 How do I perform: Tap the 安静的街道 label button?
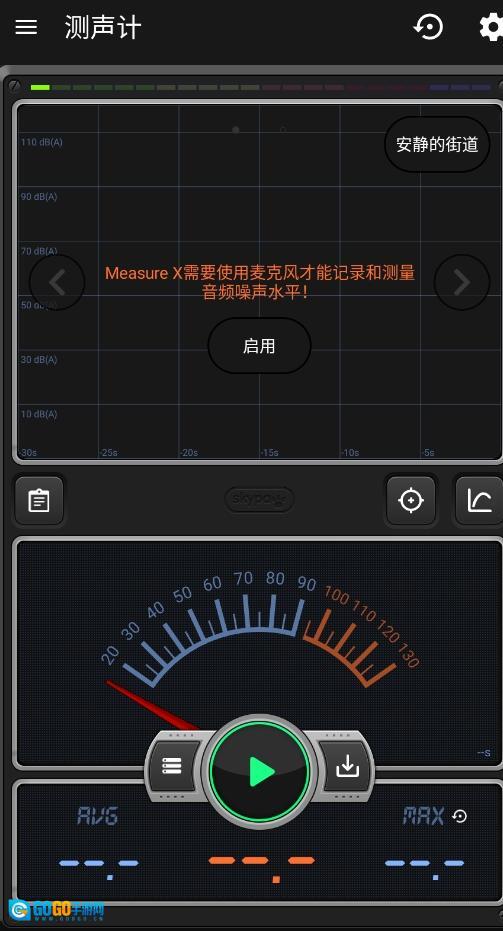pos(437,144)
